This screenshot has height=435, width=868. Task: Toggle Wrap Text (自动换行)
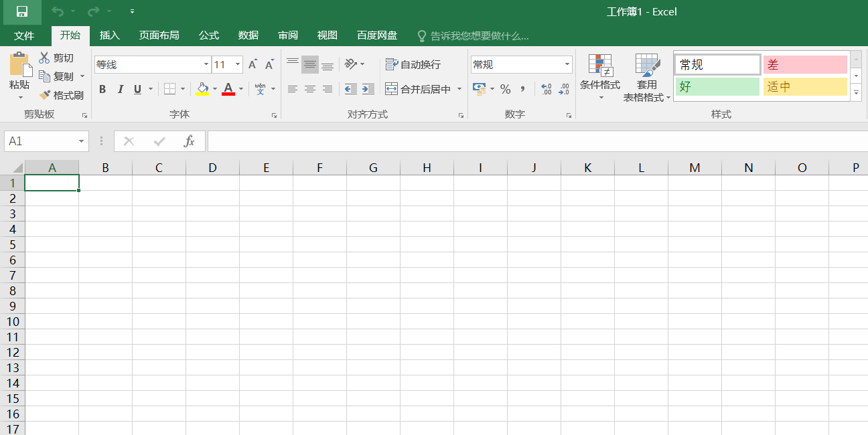pos(413,64)
